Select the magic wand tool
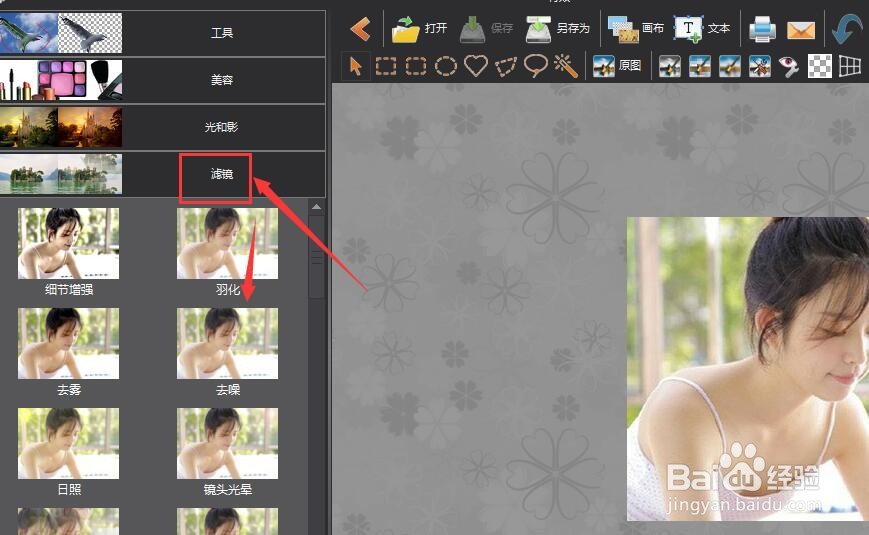The width and height of the screenshot is (869, 535). [x=565, y=66]
